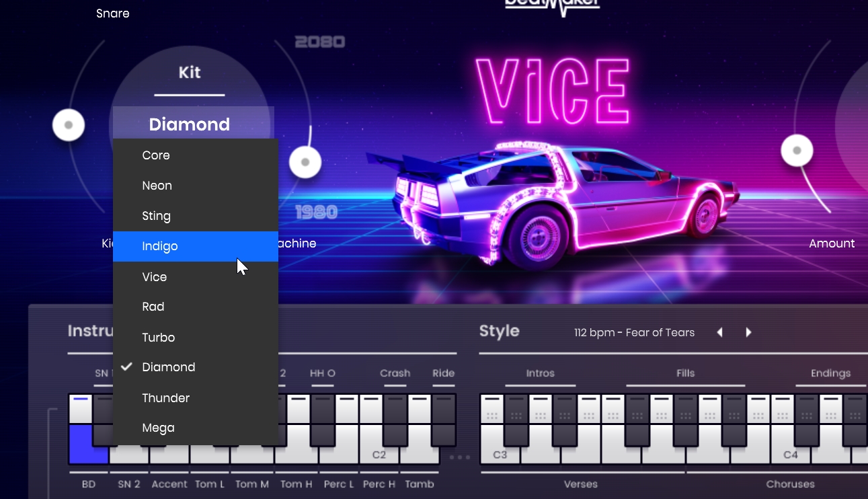Click the Verses section label
This screenshot has height=499, width=868.
pos(581,484)
